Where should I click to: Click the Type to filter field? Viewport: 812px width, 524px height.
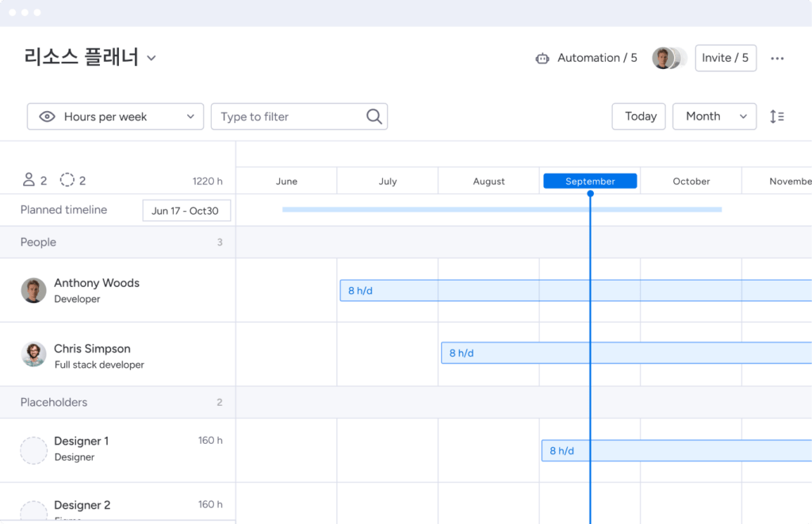[289, 117]
